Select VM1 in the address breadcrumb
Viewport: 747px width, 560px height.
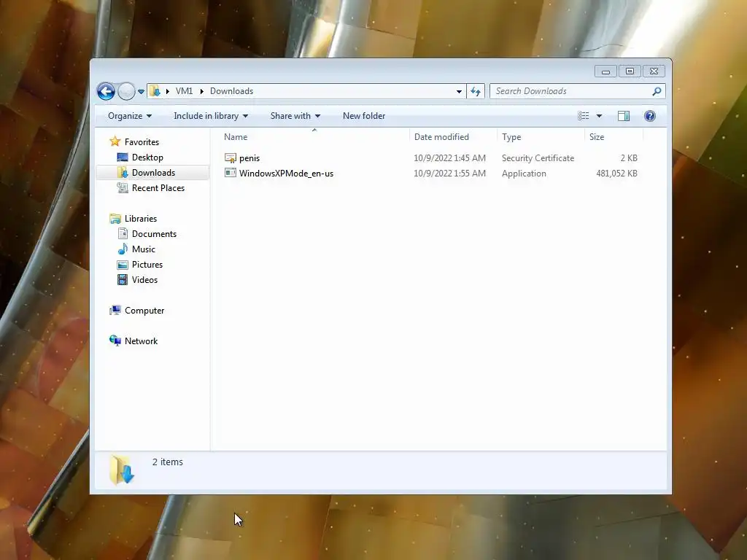[x=184, y=91]
